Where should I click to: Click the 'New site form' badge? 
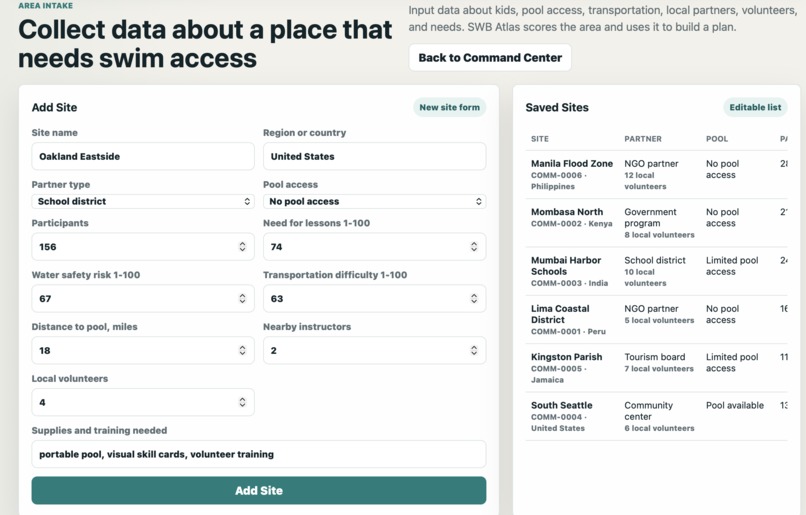tap(449, 107)
